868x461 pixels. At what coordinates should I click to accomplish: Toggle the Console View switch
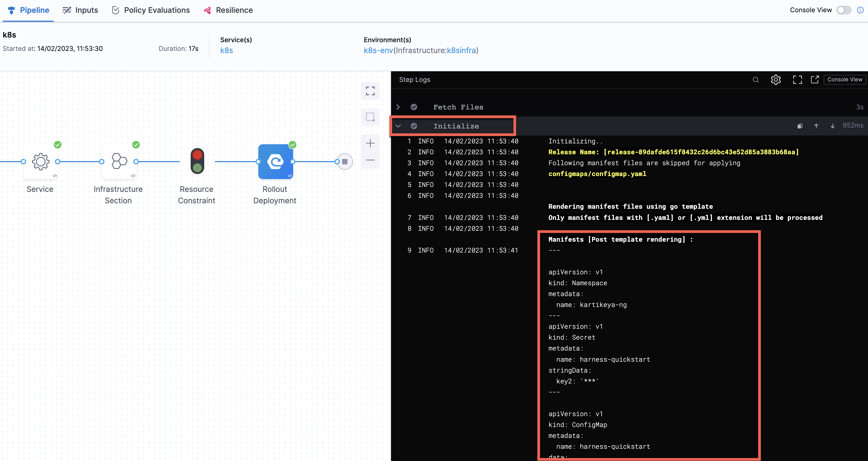coord(844,10)
